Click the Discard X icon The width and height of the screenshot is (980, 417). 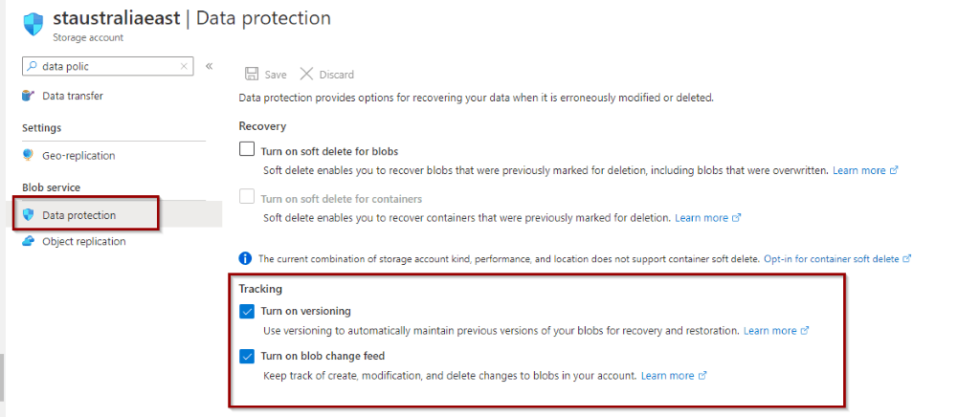(306, 74)
